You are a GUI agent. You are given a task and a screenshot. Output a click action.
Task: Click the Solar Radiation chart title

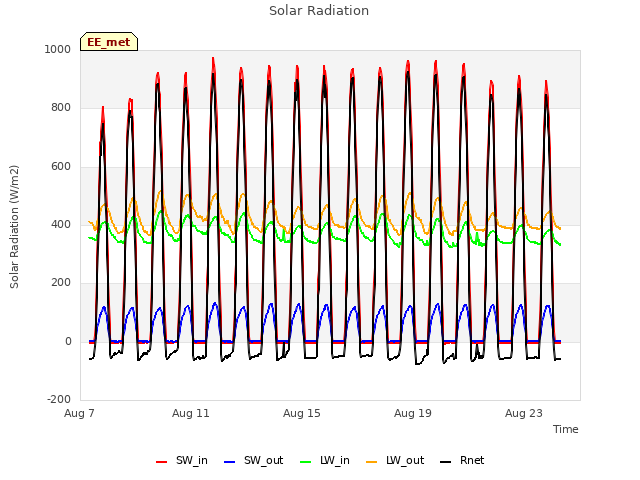tap(319, 11)
